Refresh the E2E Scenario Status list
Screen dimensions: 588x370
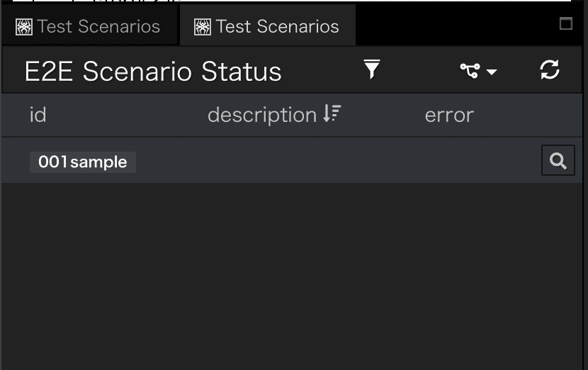pos(549,69)
